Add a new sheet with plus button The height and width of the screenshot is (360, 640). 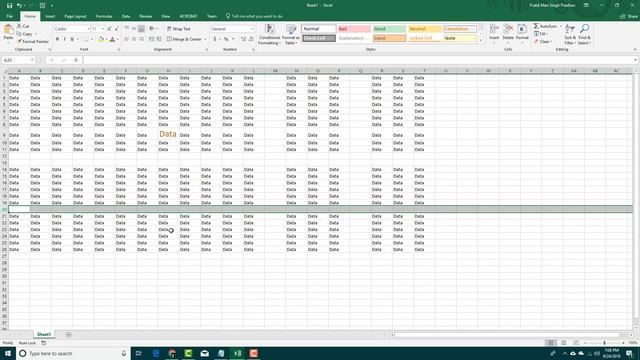pyautogui.click(x=69, y=335)
